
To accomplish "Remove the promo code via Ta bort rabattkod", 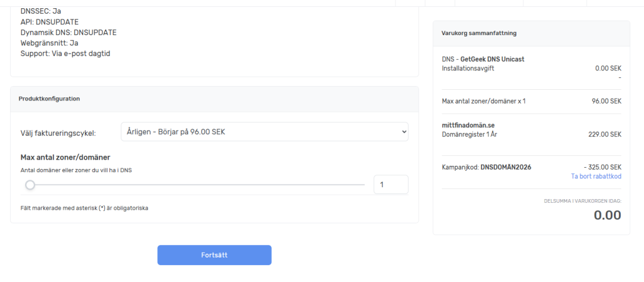I will pos(596,176).
